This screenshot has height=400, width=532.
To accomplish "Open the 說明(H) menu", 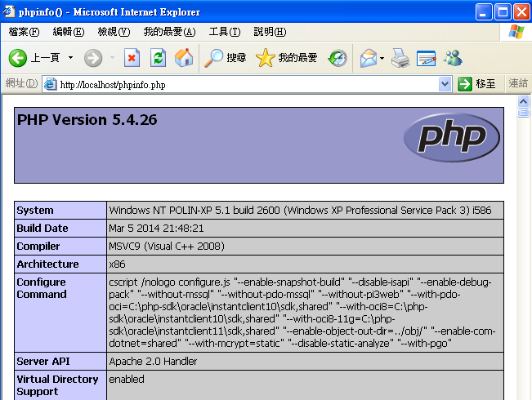I will [x=270, y=32].
